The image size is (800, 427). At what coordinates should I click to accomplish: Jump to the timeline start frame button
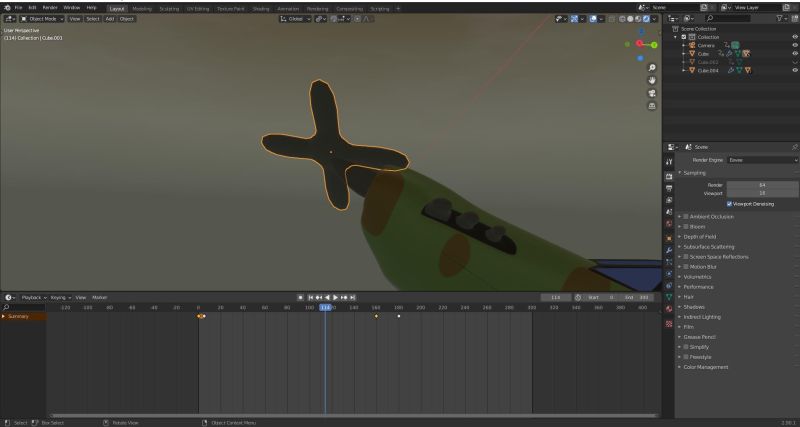click(x=310, y=297)
